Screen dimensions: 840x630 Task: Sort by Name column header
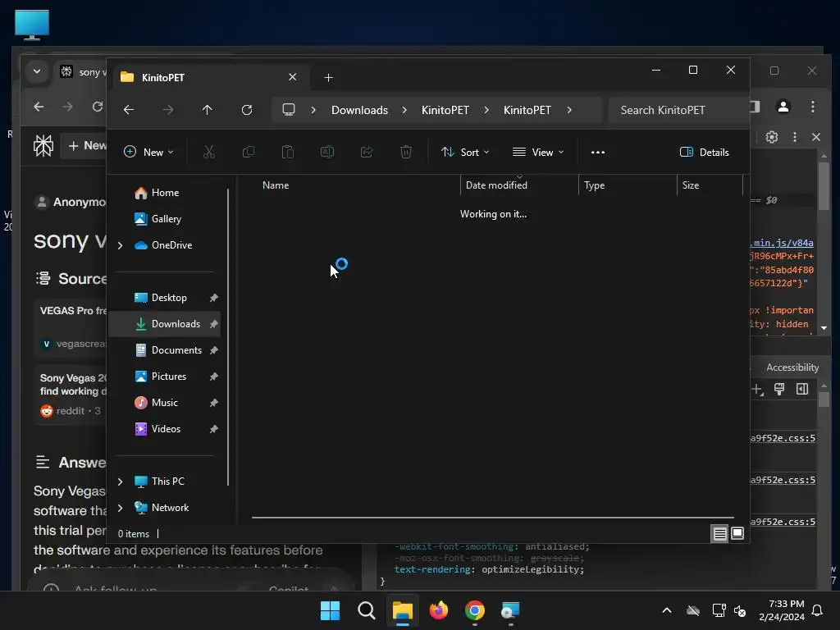pyautogui.click(x=356, y=185)
